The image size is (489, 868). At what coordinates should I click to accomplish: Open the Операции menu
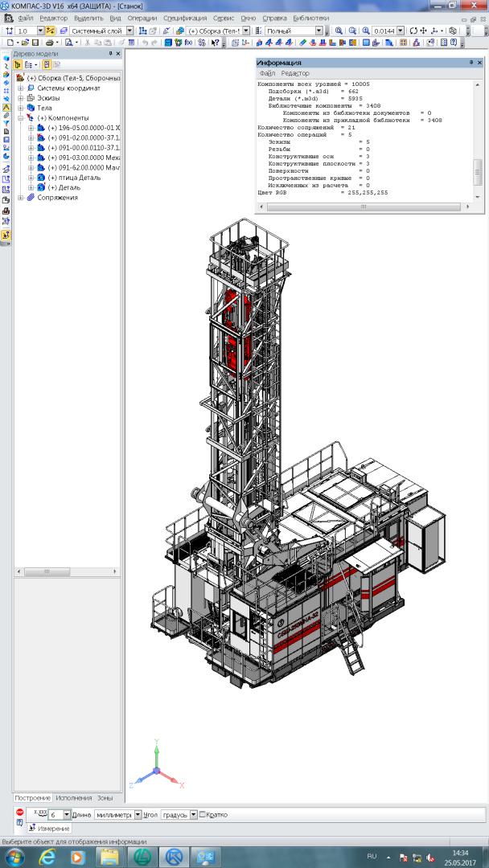pos(142,17)
